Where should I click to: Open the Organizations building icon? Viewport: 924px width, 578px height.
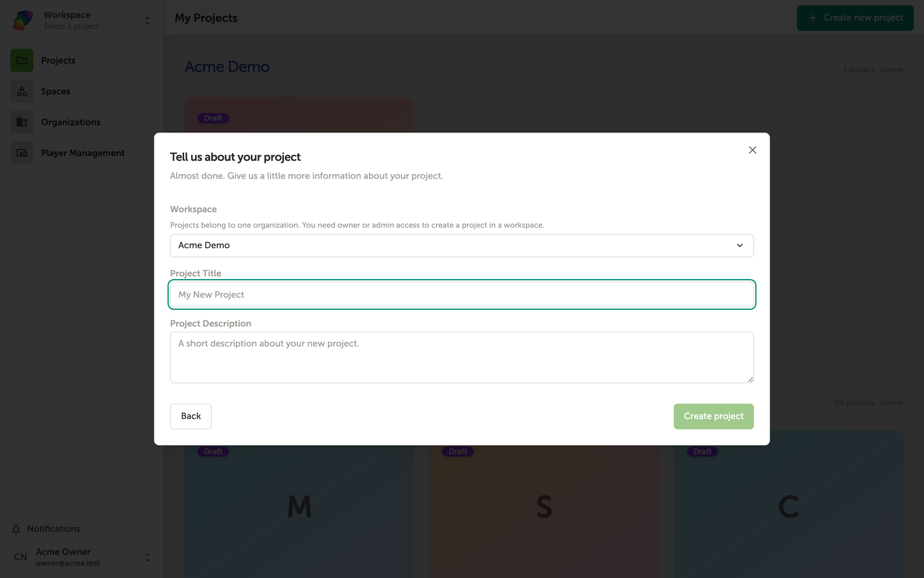(x=22, y=122)
